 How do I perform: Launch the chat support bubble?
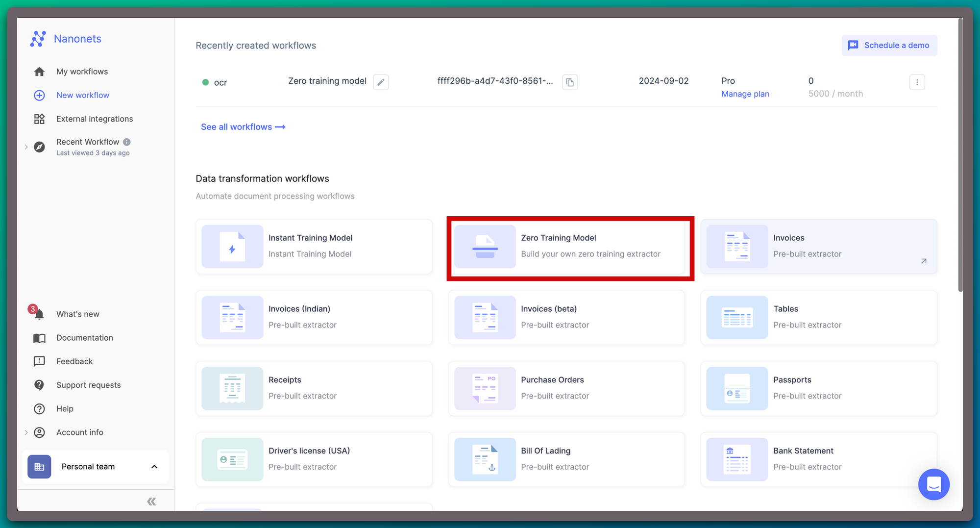pyautogui.click(x=934, y=484)
